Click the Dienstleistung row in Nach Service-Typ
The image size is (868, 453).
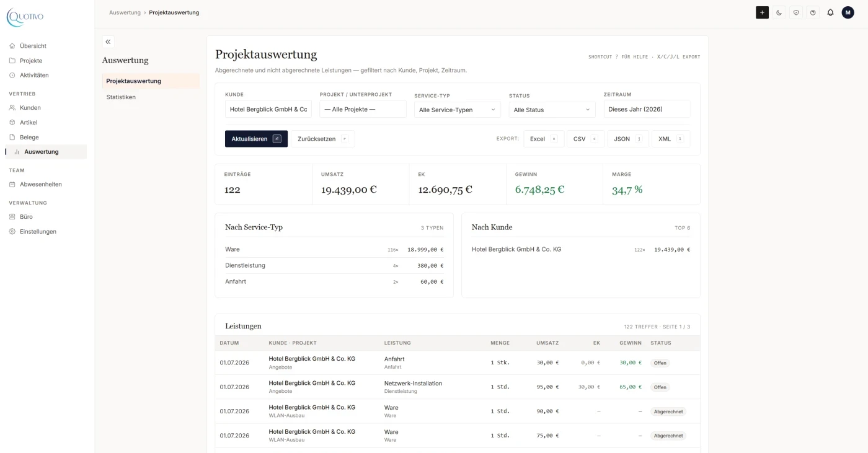coord(334,265)
